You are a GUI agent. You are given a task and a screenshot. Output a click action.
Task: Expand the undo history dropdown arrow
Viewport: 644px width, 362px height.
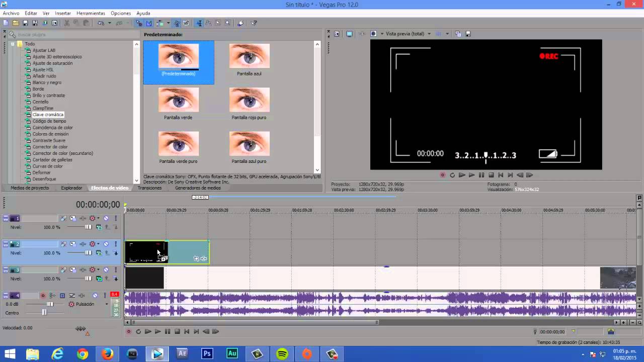110,23
